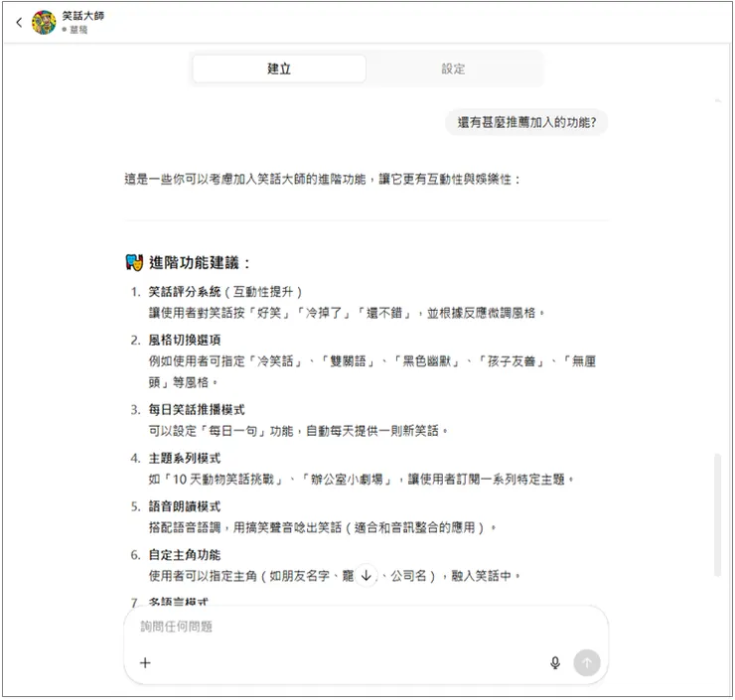
Task: Click the heading 進階功能建議
Action: [200, 262]
